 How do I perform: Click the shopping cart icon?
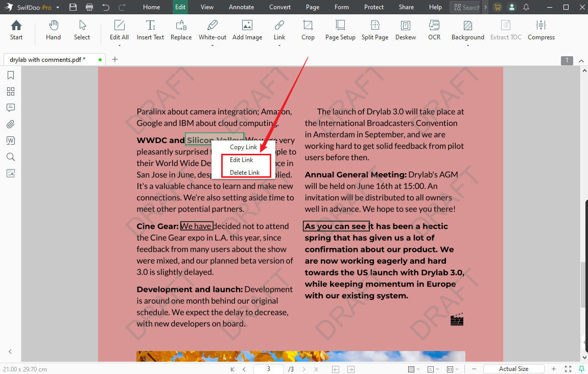[x=498, y=7]
